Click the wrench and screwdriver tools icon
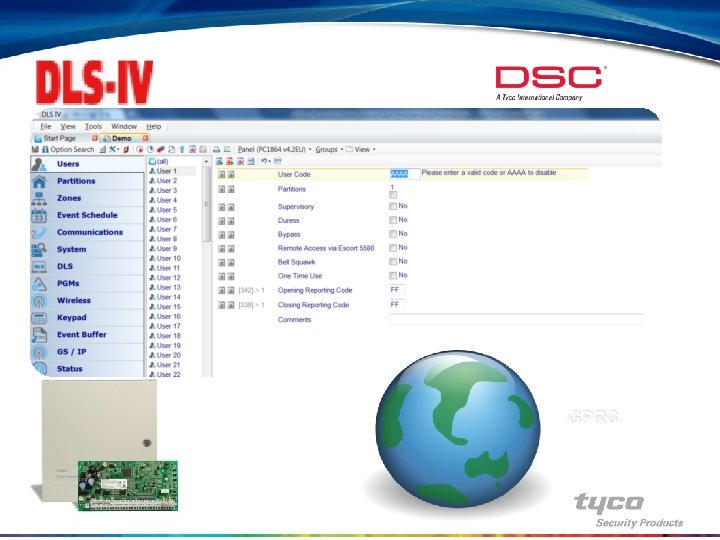This screenshot has height=540, width=720. pyautogui.click(x=112, y=149)
